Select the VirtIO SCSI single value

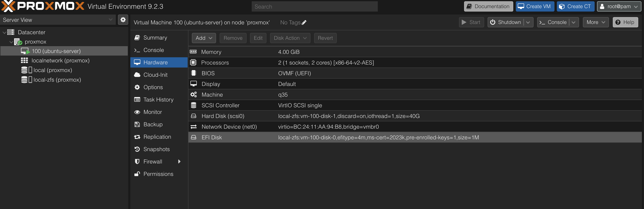300,106
